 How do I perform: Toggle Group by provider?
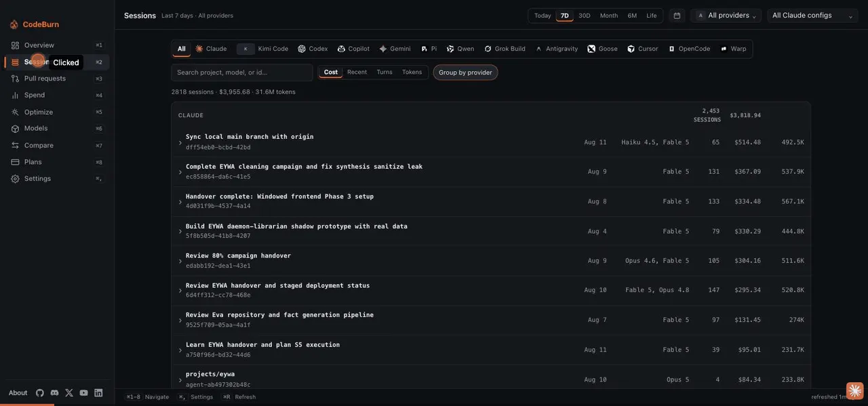(x=465, y=73)
